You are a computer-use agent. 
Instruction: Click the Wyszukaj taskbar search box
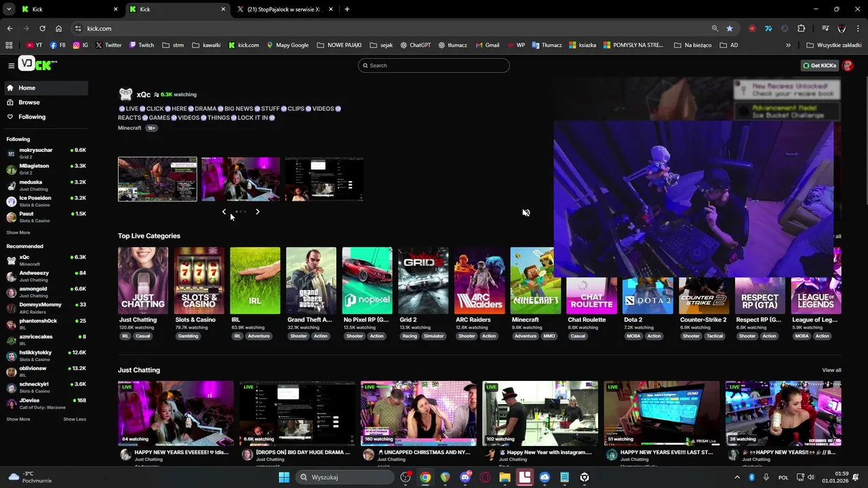[x=346, y=477]
